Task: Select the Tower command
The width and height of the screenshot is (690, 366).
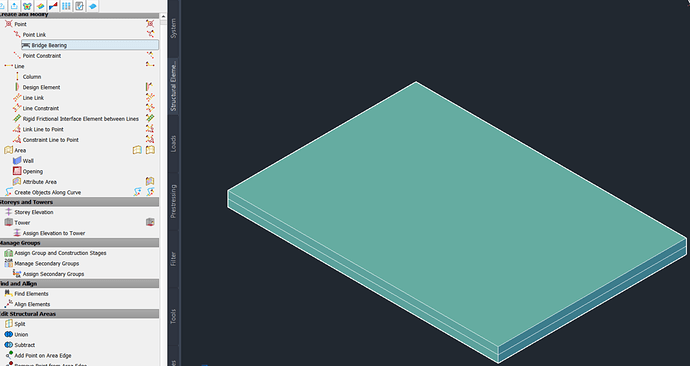Action: coord(22,223)
